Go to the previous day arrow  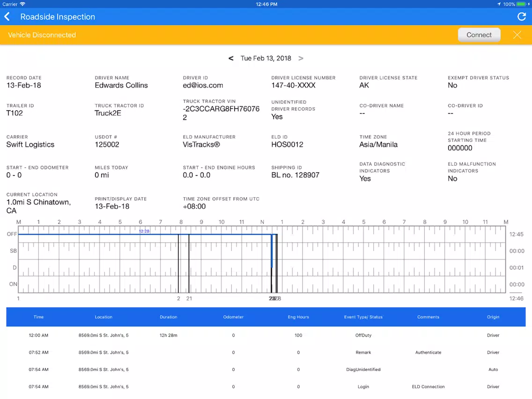tap(231, 59)
